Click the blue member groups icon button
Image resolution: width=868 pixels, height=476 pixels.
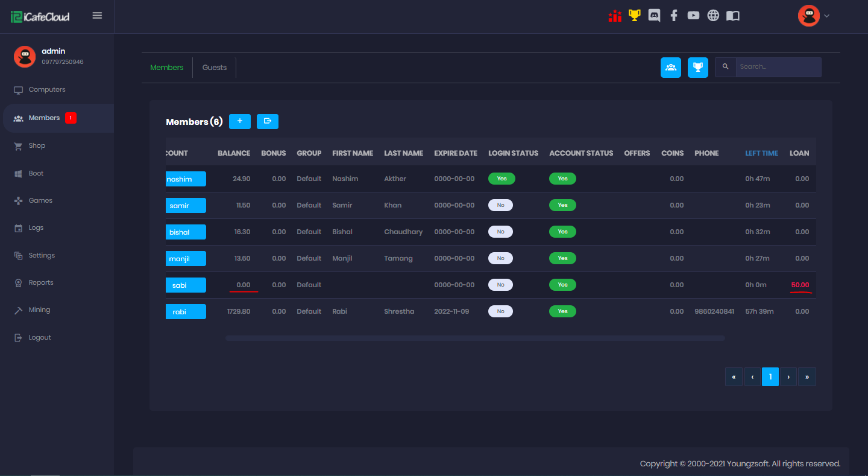(670, 67)
